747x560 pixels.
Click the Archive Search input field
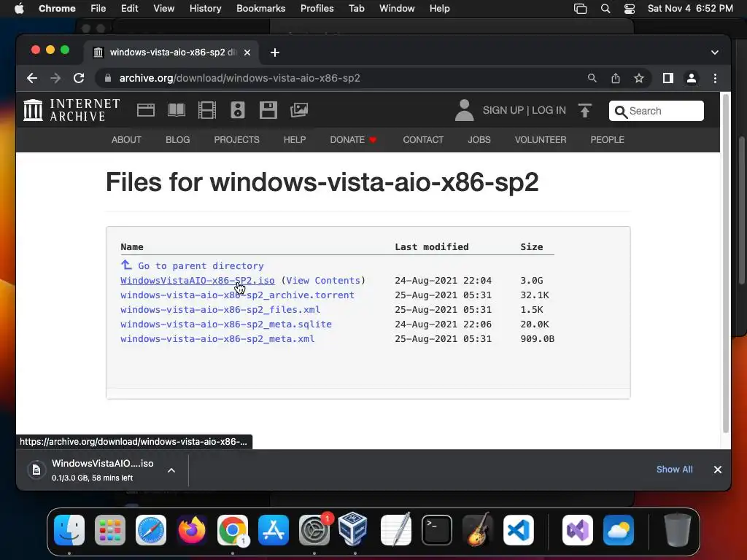tap(657, 111)
